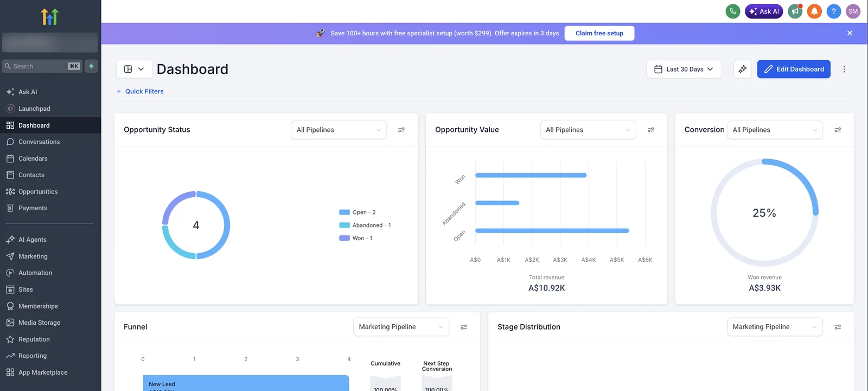This screenshot has width=868, height=391.
Task: Click the logo at the sidebar top
Action: tap(50, 17)
